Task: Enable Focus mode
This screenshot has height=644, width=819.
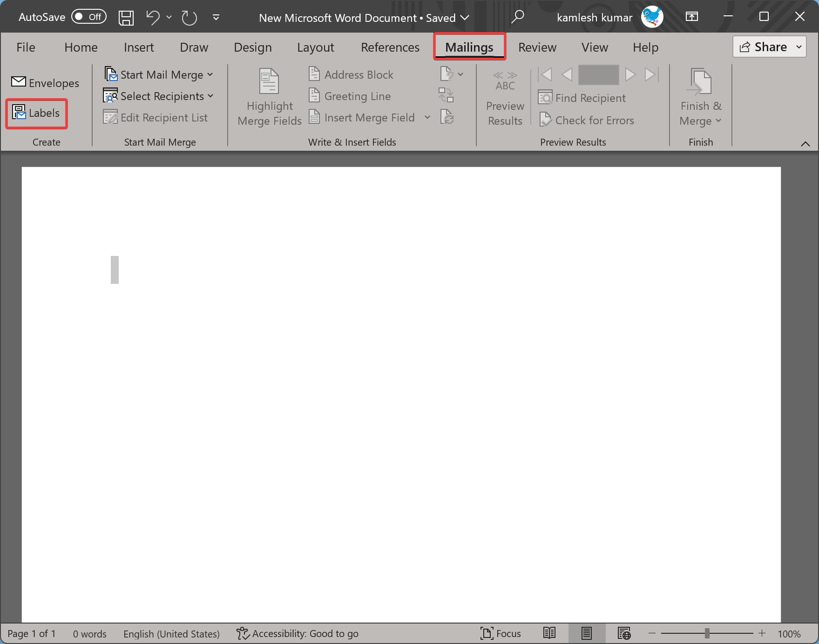Action: 501,633
